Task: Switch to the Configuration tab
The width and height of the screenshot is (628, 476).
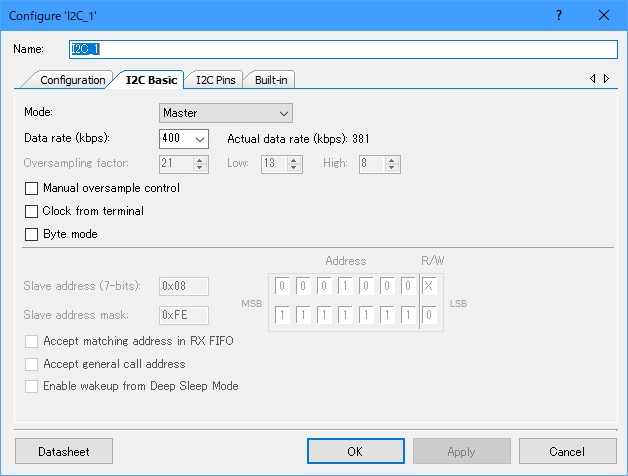Action: coord(73,80)
